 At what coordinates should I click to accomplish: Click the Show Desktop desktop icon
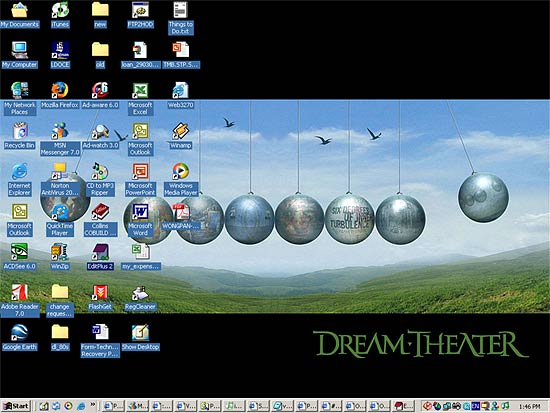(140, 338)
